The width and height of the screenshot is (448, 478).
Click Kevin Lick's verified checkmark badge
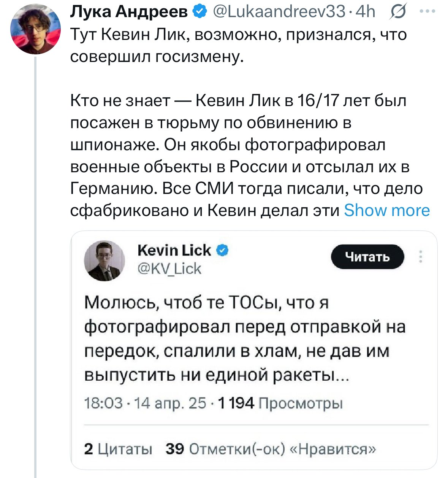(x=222, y=251)
